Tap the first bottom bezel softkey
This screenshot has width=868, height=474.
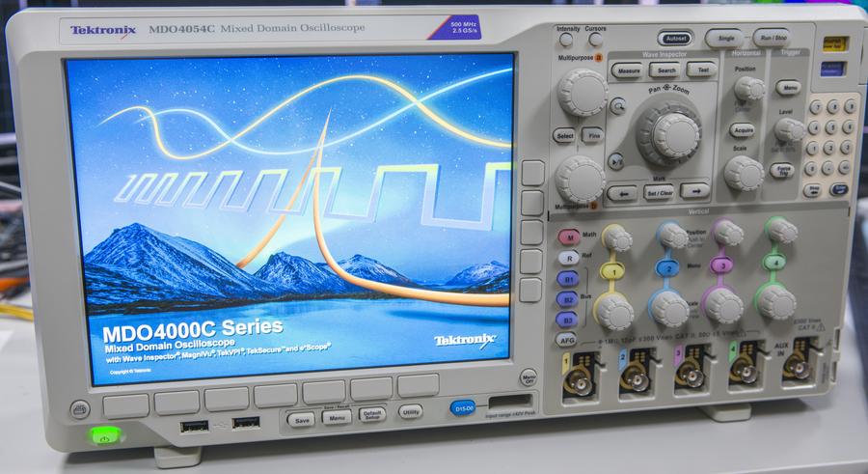point(125,406)
